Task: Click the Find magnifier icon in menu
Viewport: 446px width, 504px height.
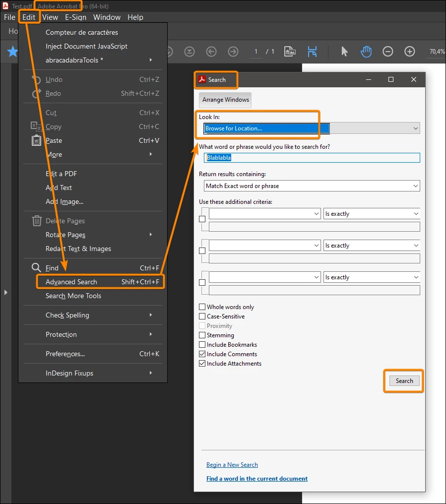Action: click(x=36, y=267)
